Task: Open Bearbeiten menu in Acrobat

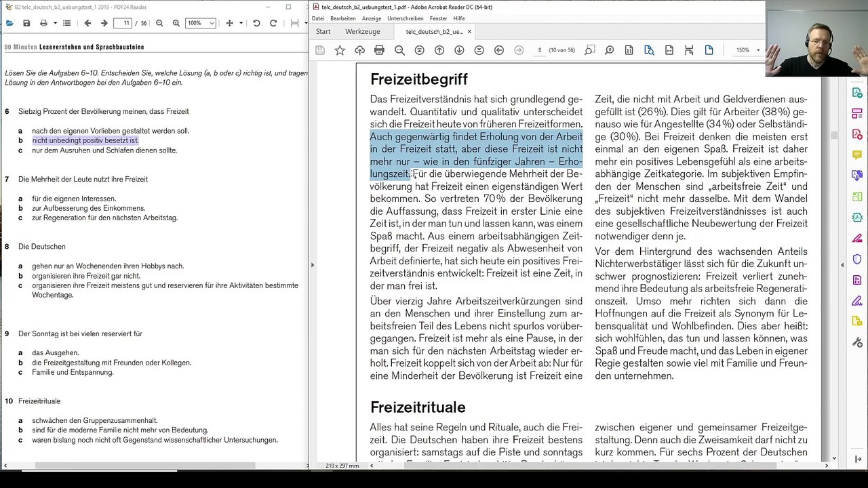Action: point(343,18)
